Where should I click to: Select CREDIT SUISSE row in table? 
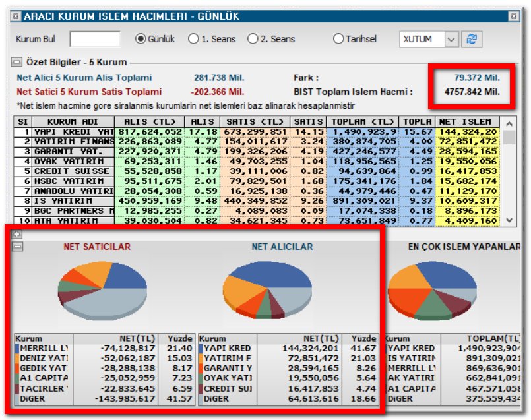[x=257, y=171]
